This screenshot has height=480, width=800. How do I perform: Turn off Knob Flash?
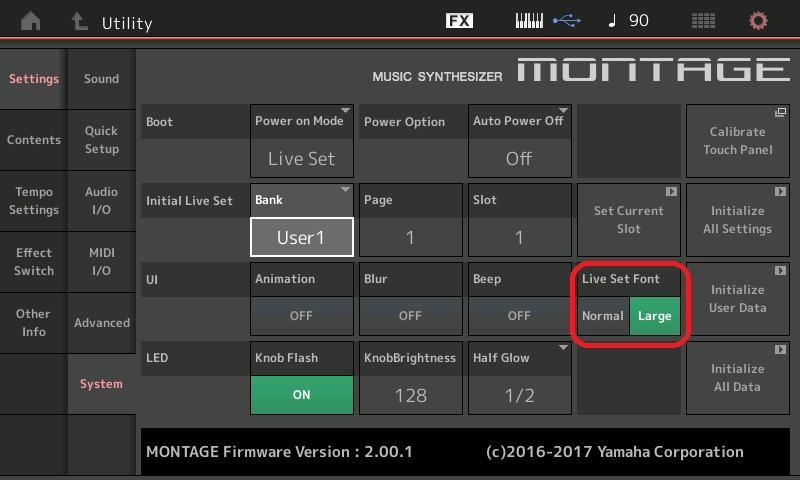[301, 394]
